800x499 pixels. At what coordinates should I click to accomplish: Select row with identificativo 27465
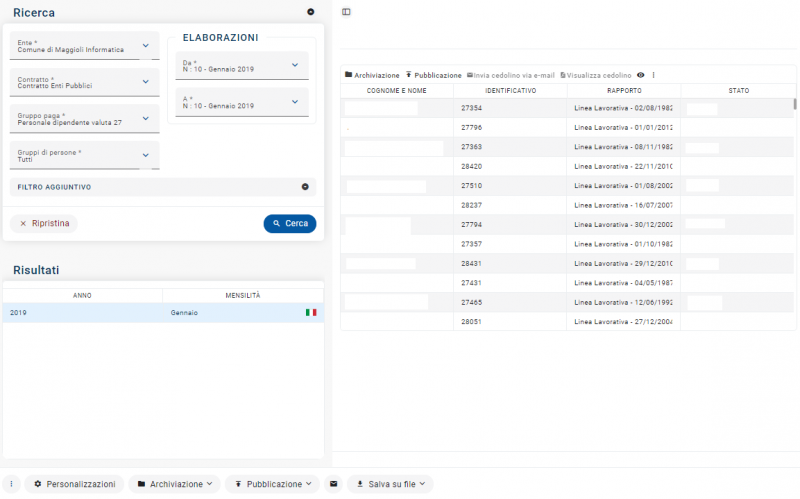(567, 302)
